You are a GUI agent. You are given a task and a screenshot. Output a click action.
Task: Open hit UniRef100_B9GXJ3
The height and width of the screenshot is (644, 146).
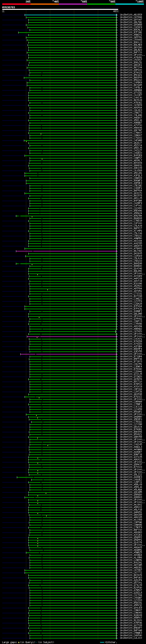tap(131, 42)
